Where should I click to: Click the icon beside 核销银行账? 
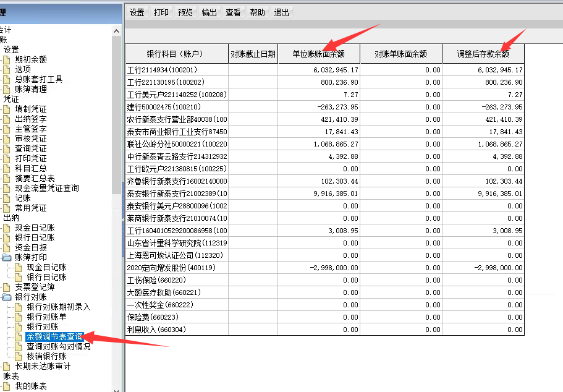[19, 356]
